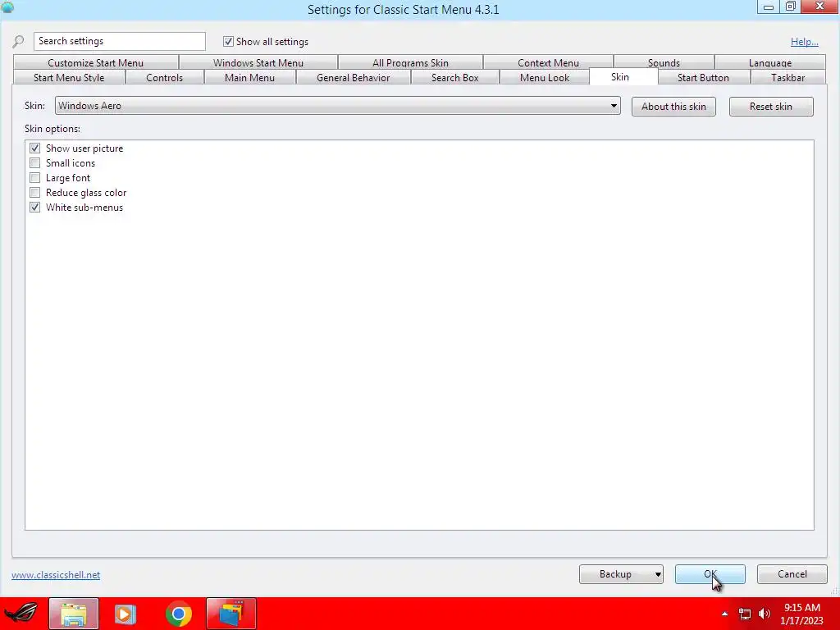Image resolution: width=840 pixels, height=630 pixels.
Task: Switch to Customize Start Menu tab
Action: [95, 62]
